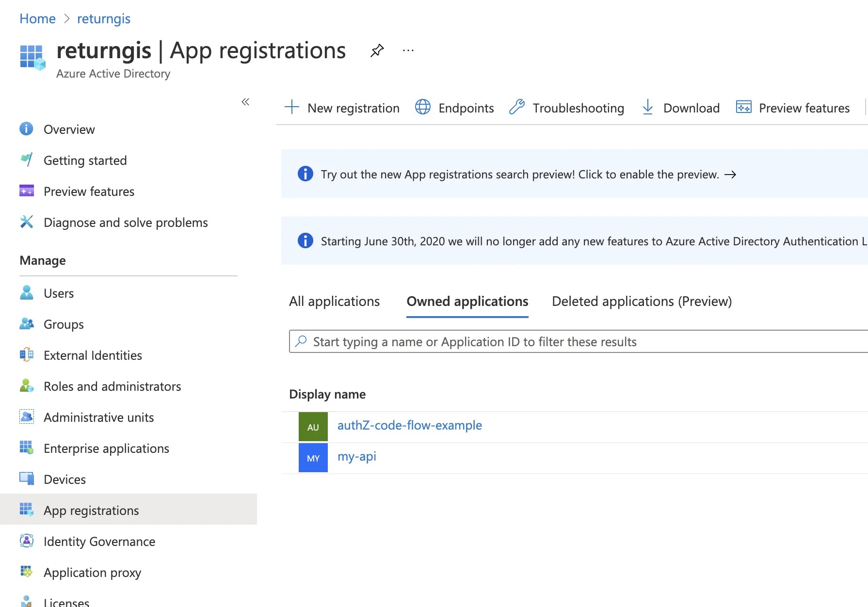Open Application proxy
This screenshot has height=607, width=868.
[92, 573]
